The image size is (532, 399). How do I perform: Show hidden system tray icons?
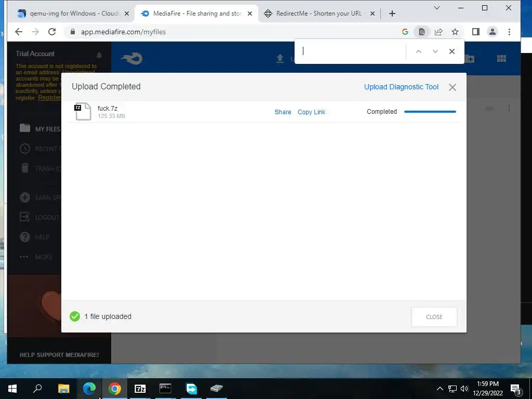point(440,389)
